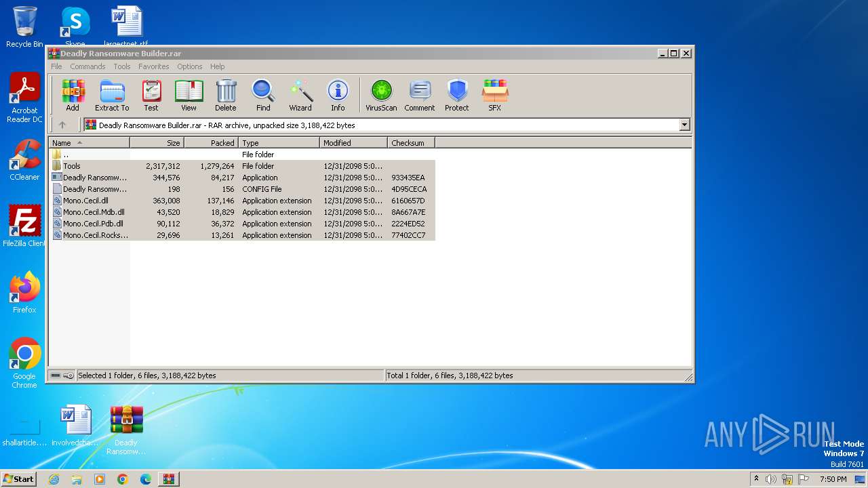Select Deadly Ransomware rar desktop file
Screen dimensions: 868x488
(127, 430)
